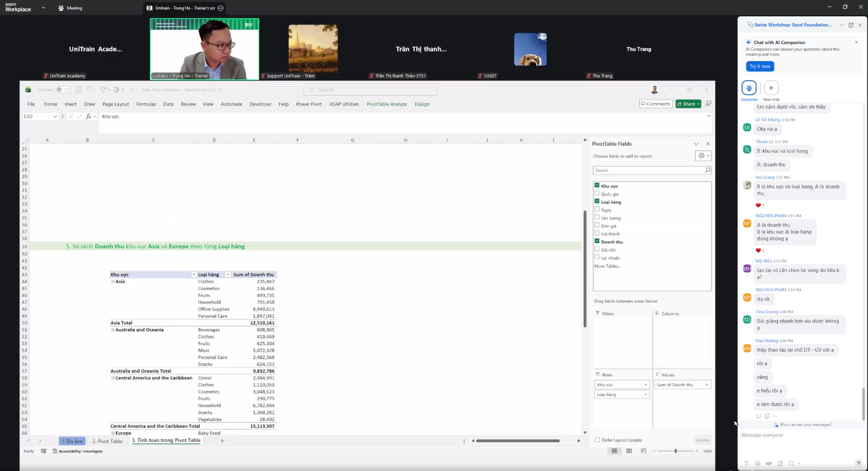The height and width of the screenshot is (471, 868).
Task: Select the Asia Total value 12,510,161
Action: point(262,323)
